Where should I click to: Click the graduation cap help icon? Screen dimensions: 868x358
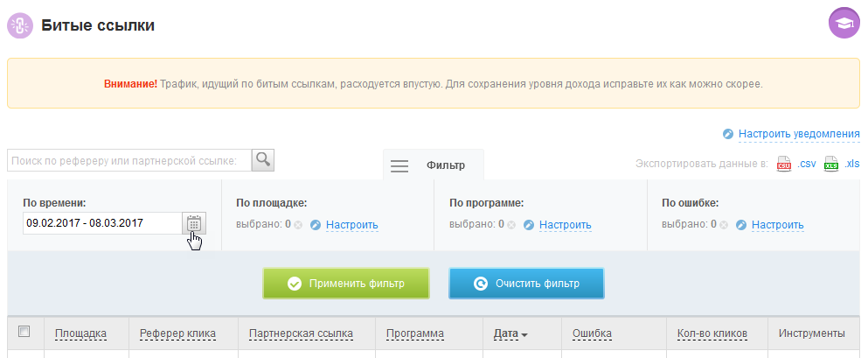(x=844, y=24)
